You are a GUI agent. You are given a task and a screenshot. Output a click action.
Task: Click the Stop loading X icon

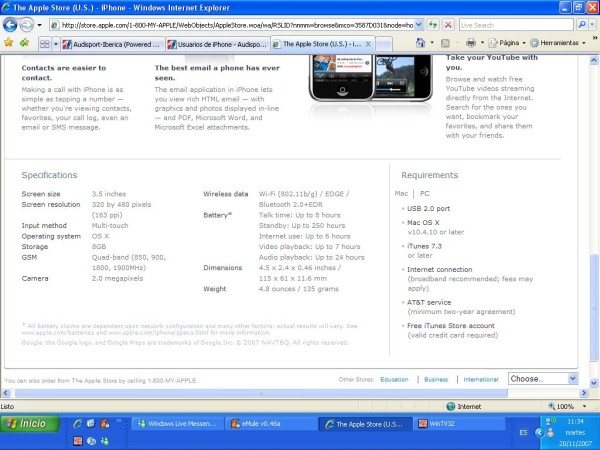point(448,25)
